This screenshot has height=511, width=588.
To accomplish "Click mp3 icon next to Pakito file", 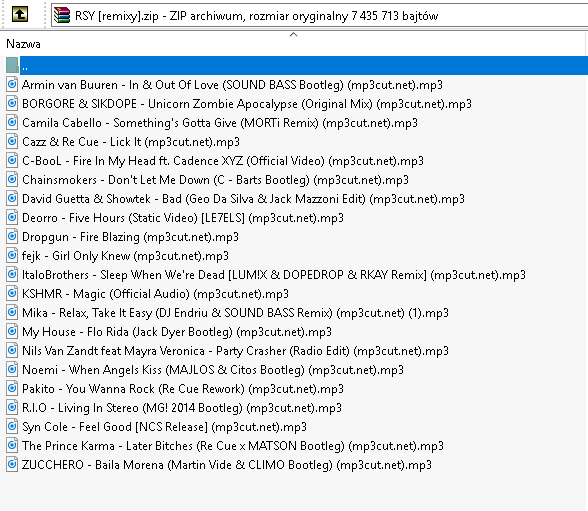I will point(12,388).
